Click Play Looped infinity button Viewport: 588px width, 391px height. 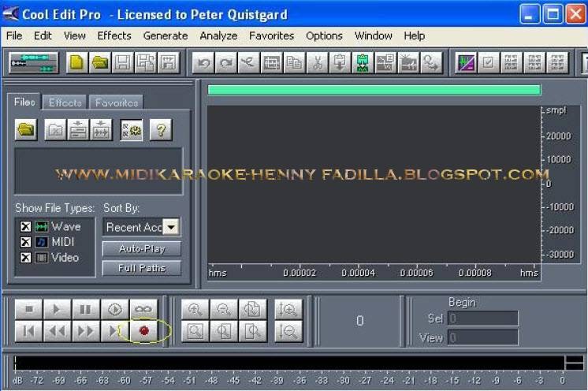click(143, 309)
